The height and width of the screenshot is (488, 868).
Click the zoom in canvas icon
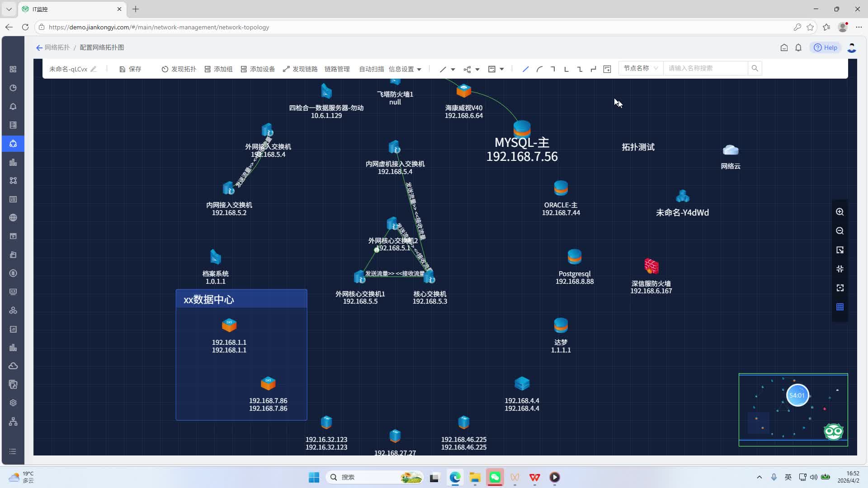[x=840, y=212]
